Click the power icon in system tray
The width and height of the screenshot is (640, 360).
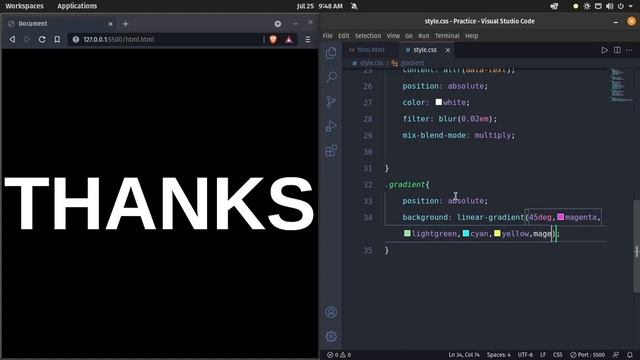pos(621,6)
